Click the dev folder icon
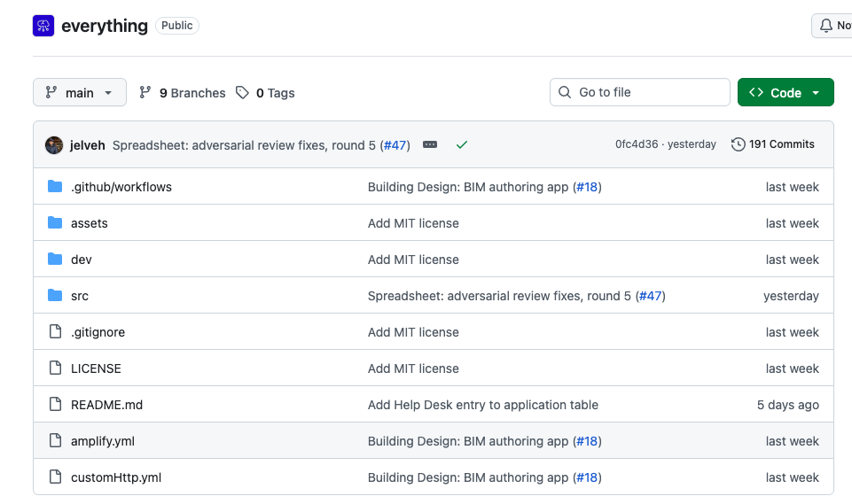The width and height of the screenshot is (852, 504). (55, 259)
